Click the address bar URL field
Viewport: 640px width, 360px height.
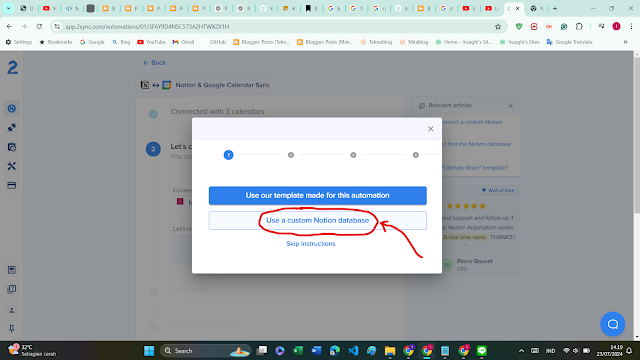278,27
